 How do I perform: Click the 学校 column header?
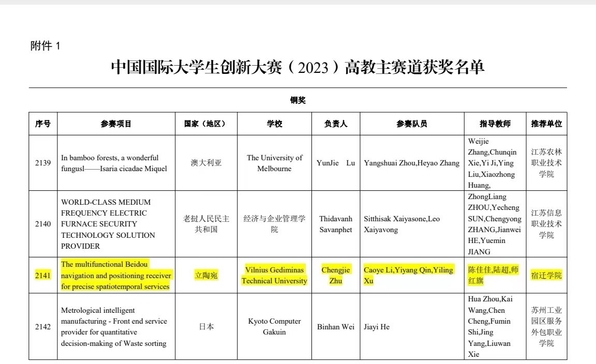point(274,124)
